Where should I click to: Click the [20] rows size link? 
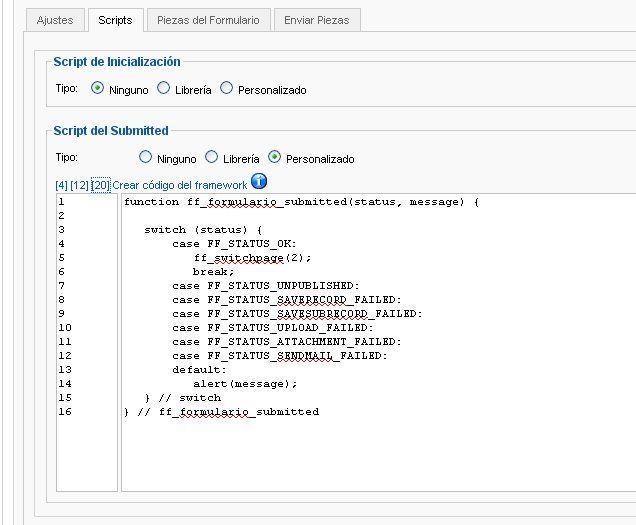tap(101, 185)
